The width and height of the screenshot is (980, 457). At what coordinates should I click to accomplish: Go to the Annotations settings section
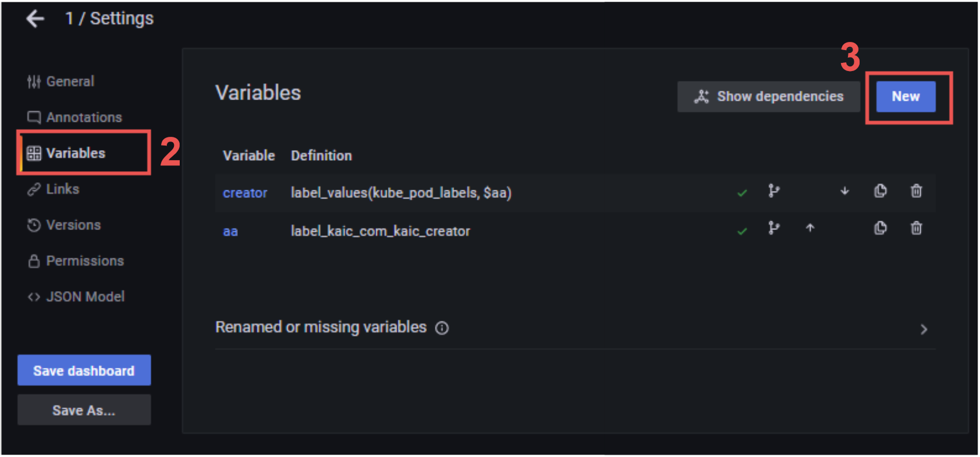coord(84,118)
